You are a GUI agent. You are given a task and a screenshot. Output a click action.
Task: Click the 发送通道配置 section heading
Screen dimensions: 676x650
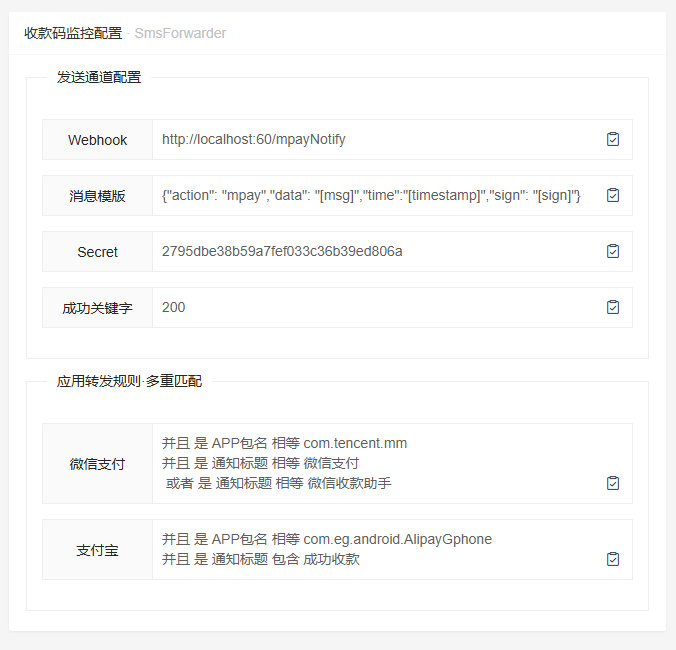tap(99, 77)
